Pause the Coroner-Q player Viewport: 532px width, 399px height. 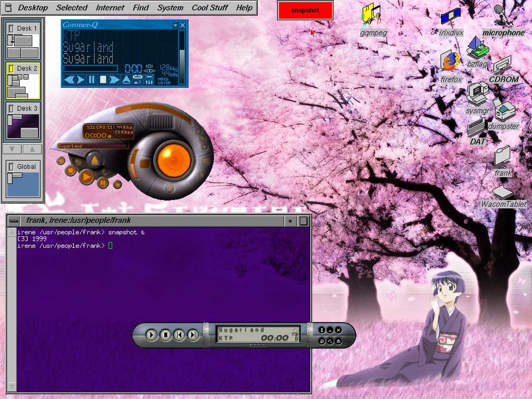point(92,80)
